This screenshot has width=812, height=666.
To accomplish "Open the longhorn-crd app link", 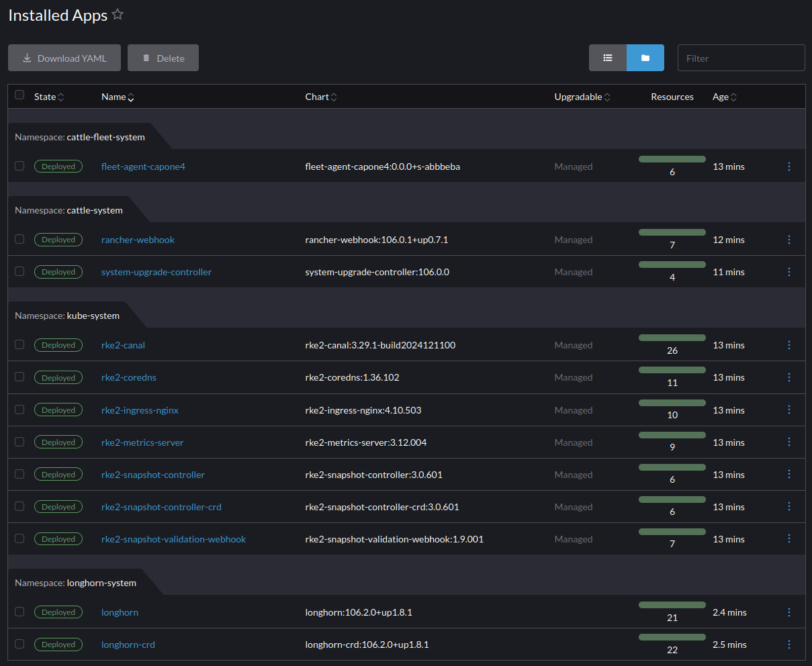I will pos(128,645).
